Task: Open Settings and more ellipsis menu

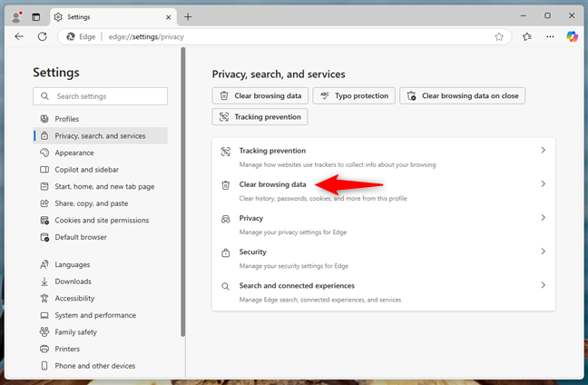Action: click(550, 36)
